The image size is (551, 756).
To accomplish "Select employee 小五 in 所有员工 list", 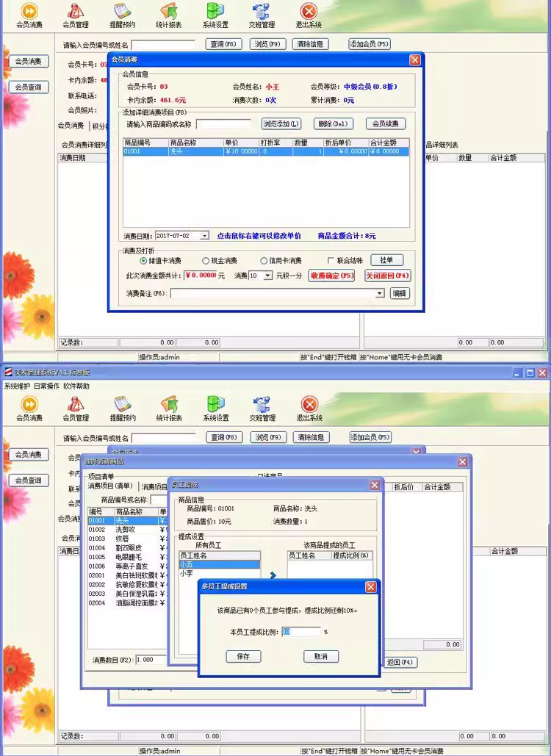I will pyautogui.click(x=220, y=564).
